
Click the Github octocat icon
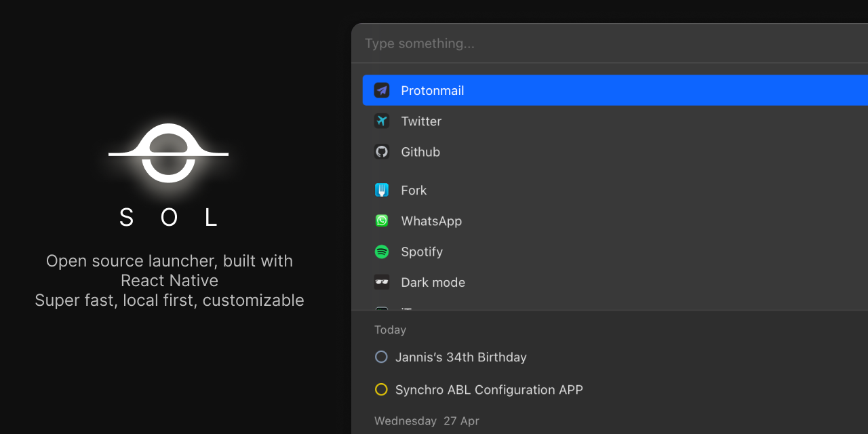pos(382,152)
